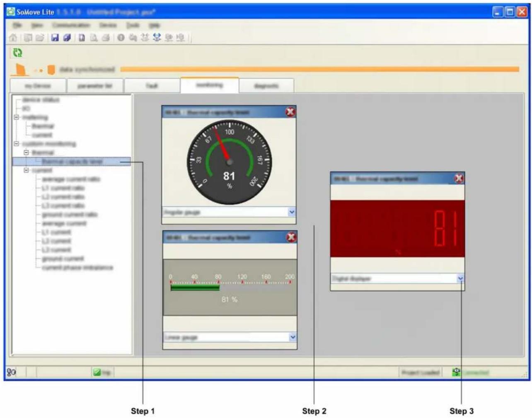Click the green linear gauge bar
The height and width of the screenshot is (418, 532).
tap(195, 288)
